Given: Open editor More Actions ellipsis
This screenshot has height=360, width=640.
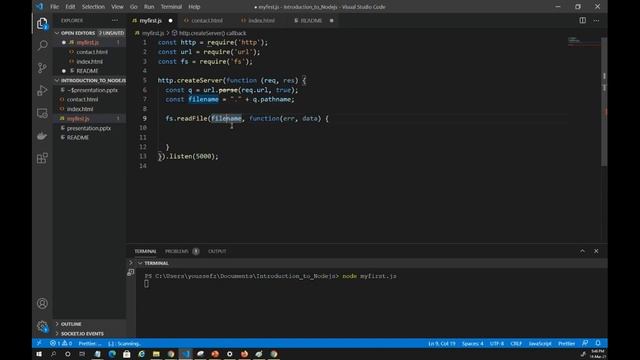Looking at the screenshot, I should tap(596, 20).
